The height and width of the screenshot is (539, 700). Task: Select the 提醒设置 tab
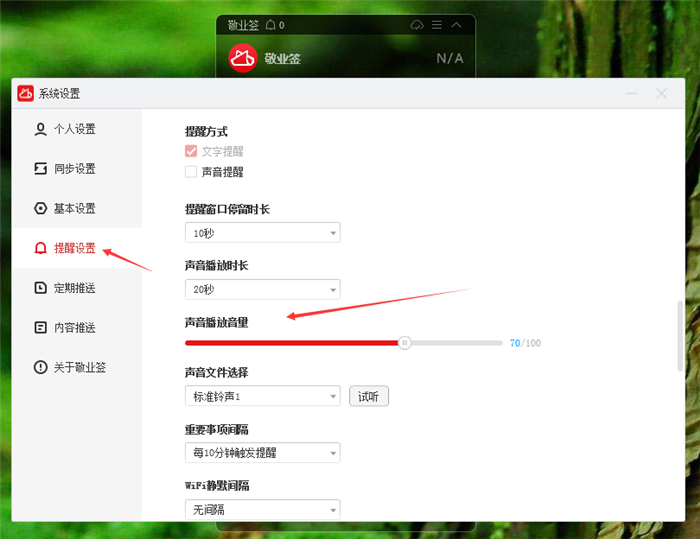tap(77, 248)
